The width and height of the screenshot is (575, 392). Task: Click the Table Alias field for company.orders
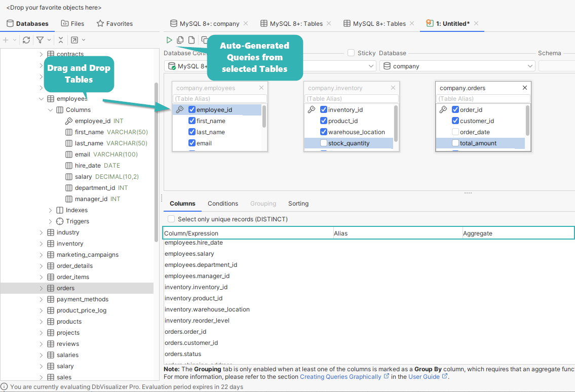point(483,99)
